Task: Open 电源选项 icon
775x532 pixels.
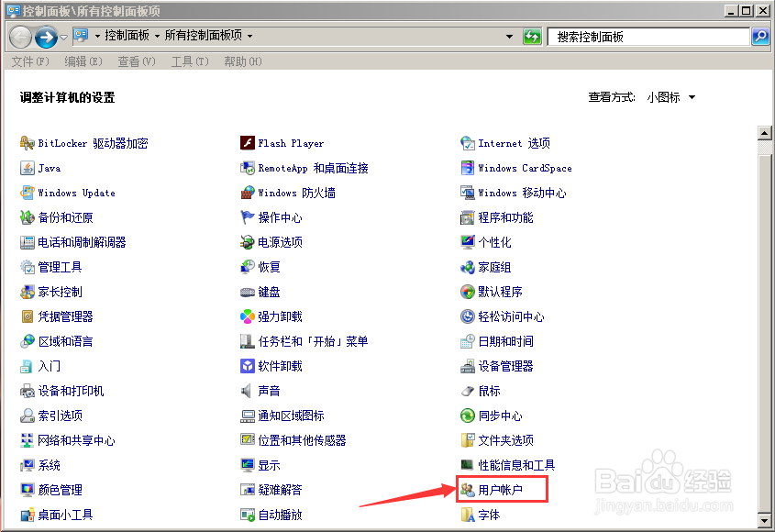Action: (247, 242)
